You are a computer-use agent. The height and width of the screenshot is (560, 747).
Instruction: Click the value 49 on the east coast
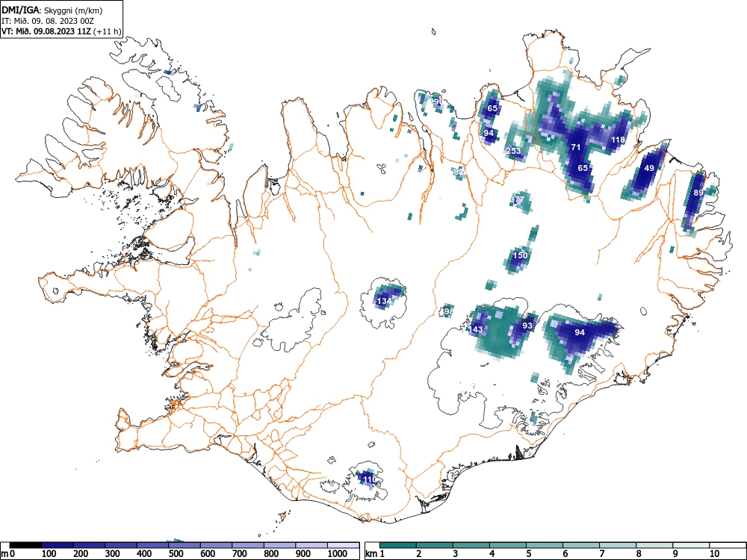coord(649,168)
